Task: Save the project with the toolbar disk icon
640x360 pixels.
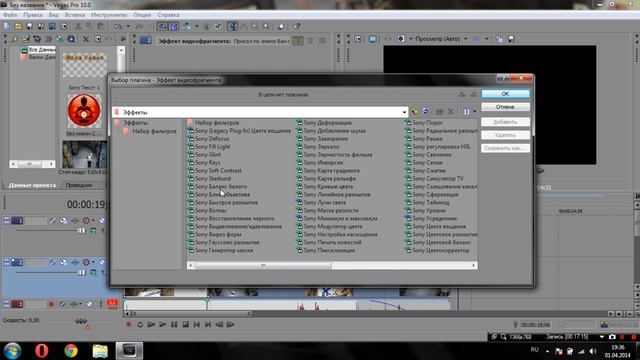Action: click(29, 27)
